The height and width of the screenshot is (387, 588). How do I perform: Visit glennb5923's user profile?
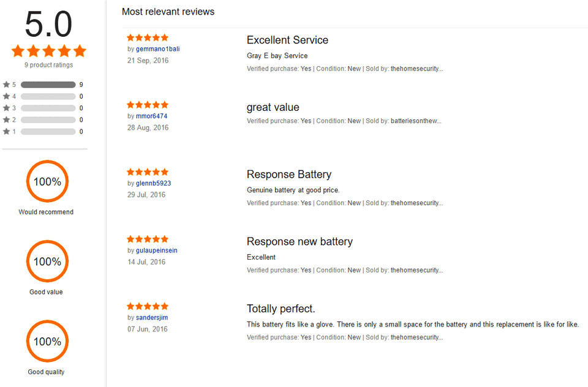[x=153, y=183]
